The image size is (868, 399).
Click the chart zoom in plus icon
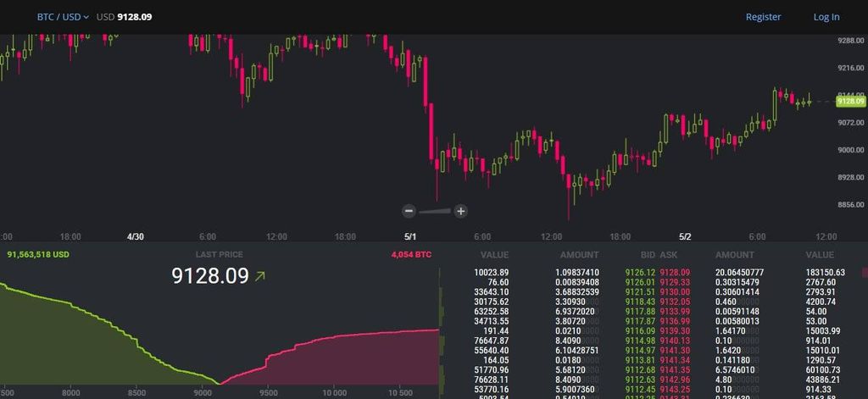[460, 211]
